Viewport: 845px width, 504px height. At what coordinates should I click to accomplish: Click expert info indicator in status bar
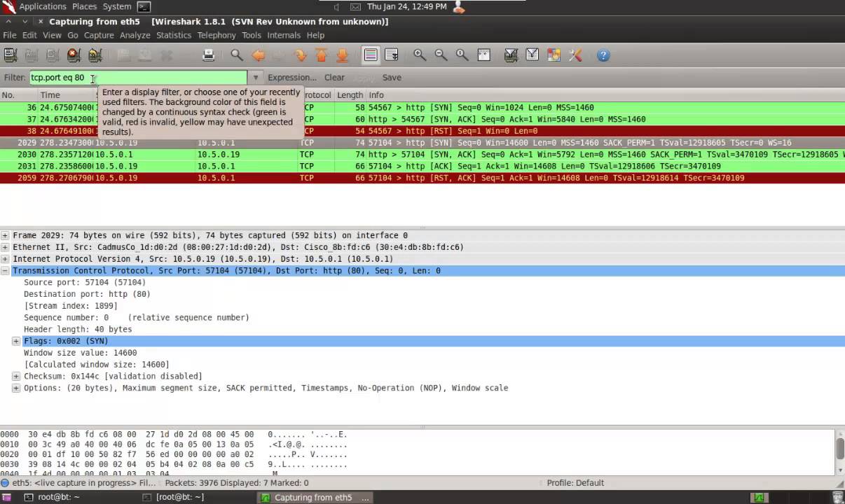coord(5,483)
